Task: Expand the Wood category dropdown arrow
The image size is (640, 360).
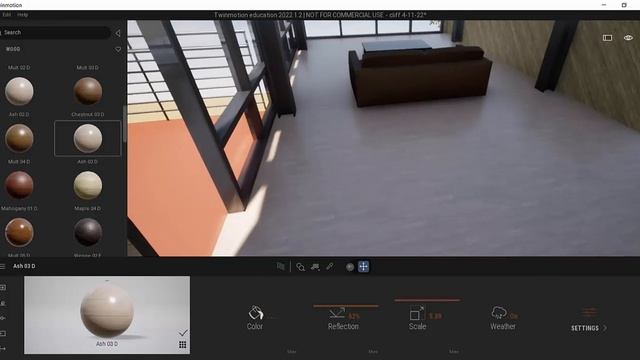Action: pos(118,49)
